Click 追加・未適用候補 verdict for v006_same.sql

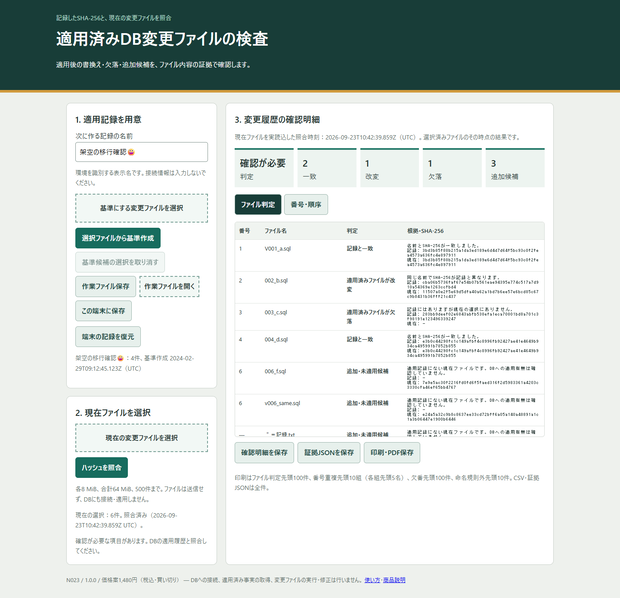click(367, 403)
